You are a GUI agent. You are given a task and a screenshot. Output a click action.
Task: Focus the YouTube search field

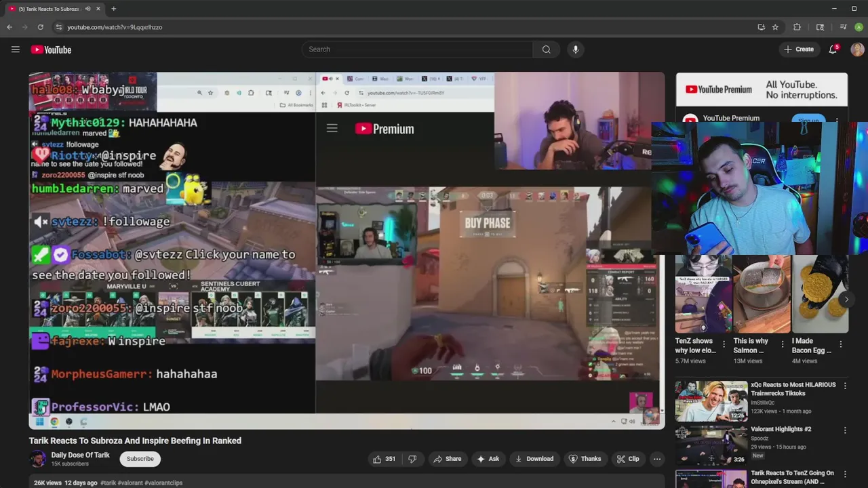point(417,49)
